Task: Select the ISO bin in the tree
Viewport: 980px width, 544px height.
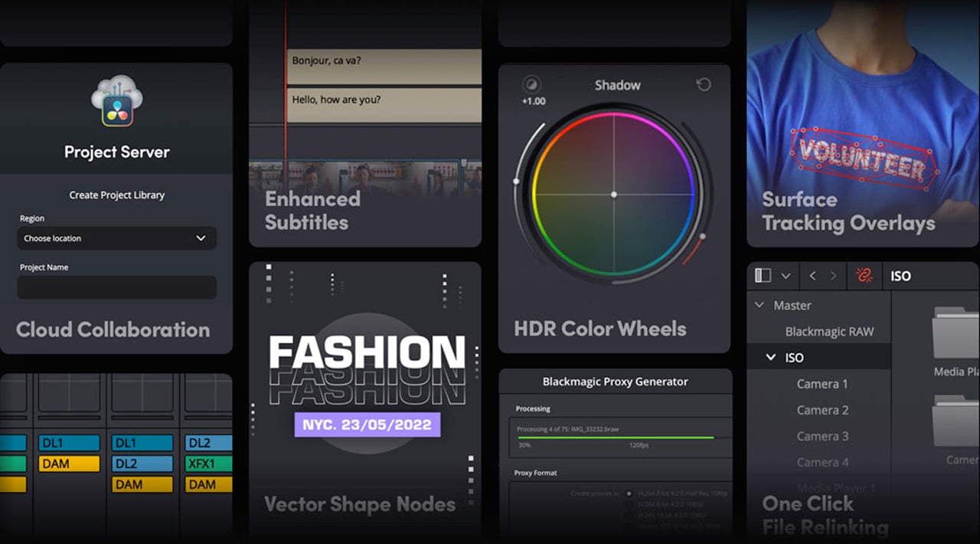Action: tap(794, 358)
